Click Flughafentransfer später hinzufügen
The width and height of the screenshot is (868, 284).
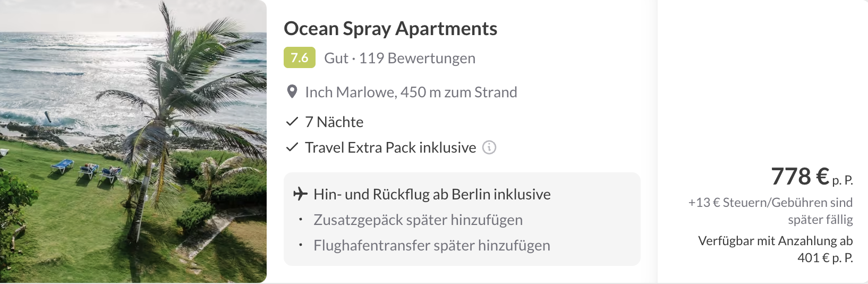pos(432,245)
